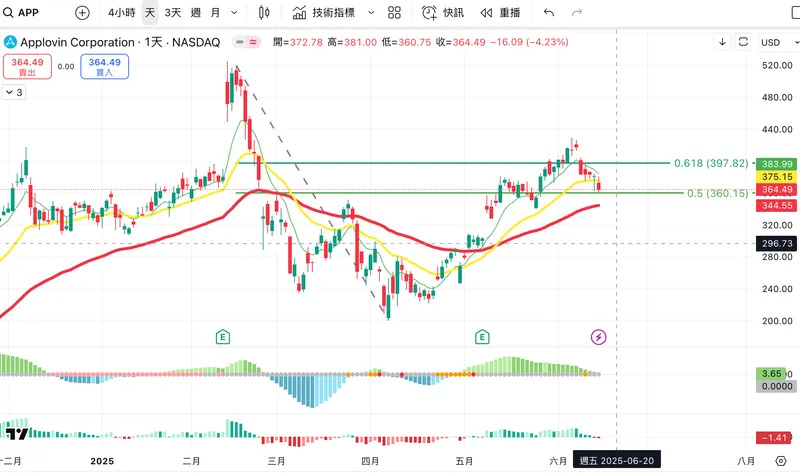Click the 364.49 賣出 sell button

click(27, 67)
